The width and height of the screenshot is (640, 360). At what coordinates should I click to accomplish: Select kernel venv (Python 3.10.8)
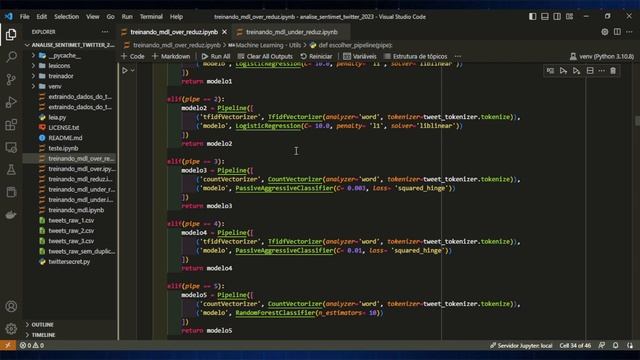click(x=602, y=56)
